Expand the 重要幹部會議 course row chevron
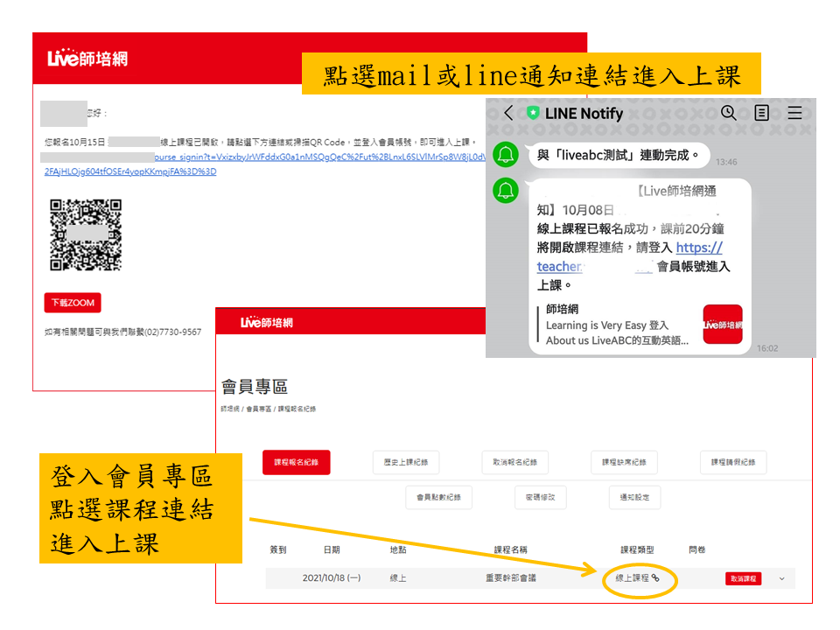 coord(781,578)
